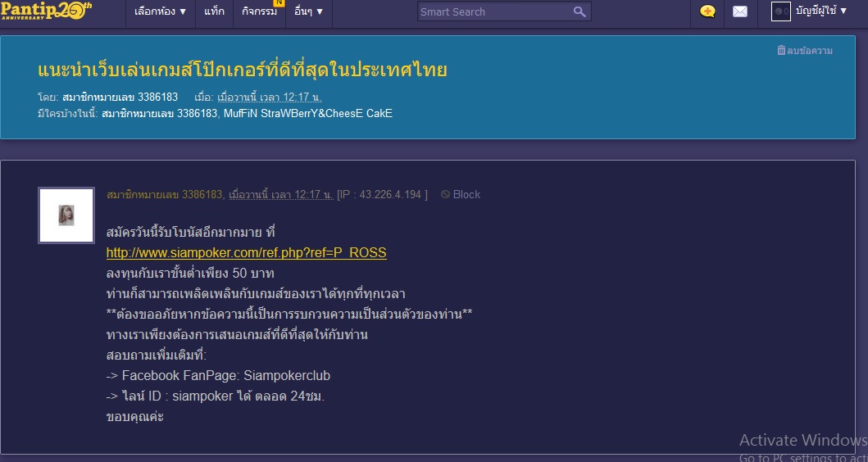868x462 pixels.
Task: Open the เลือกห้อง dropdown menu
Action: 161,11
